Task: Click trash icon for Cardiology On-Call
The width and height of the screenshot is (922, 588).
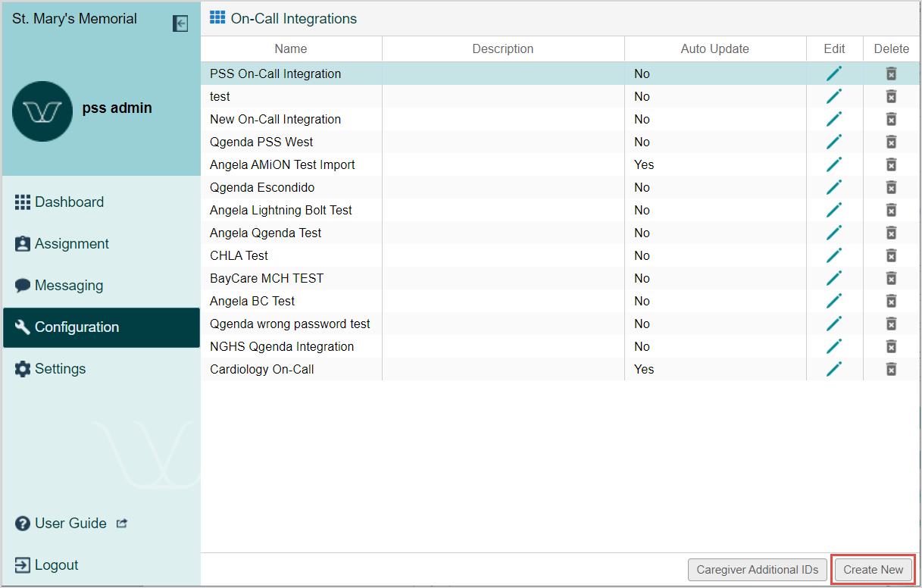Action: 892,369
